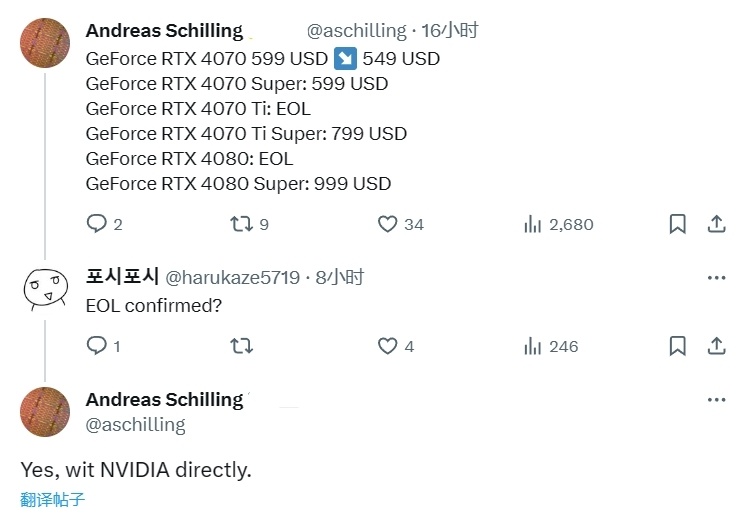Reply to Andreas Schilling's GeForce price tweet
The height and width of the screenshot is (526, 743).
pos(97,224)
